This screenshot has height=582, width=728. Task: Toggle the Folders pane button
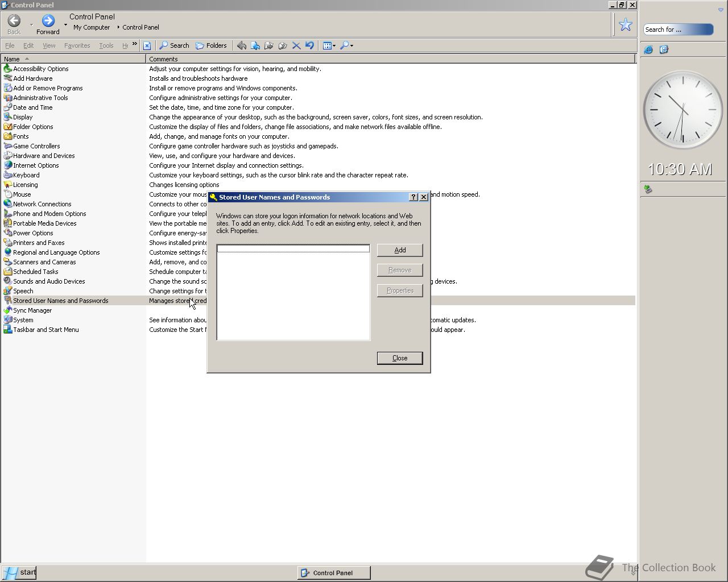[211, 45]
